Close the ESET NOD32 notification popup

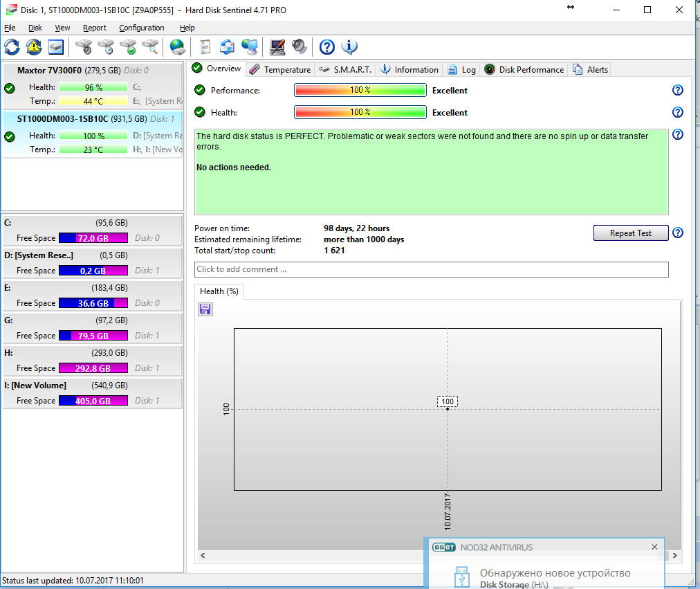(x=654, y=547)
